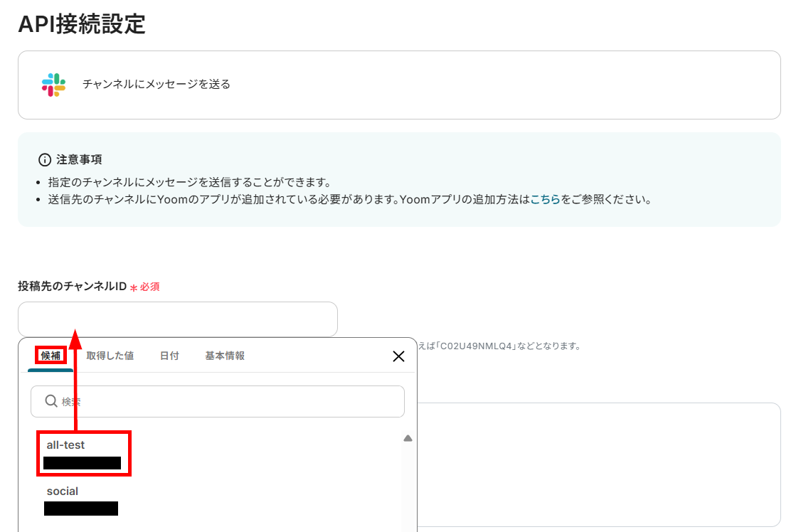Viewport: 801px width, 532px height.
Task: Close the candidate popup with X
Action: 398,356
